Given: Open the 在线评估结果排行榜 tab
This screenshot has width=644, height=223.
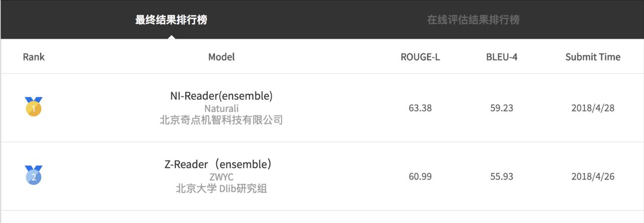Looking at the screenshot, I should pyautogui.click(x=473, y=20).
